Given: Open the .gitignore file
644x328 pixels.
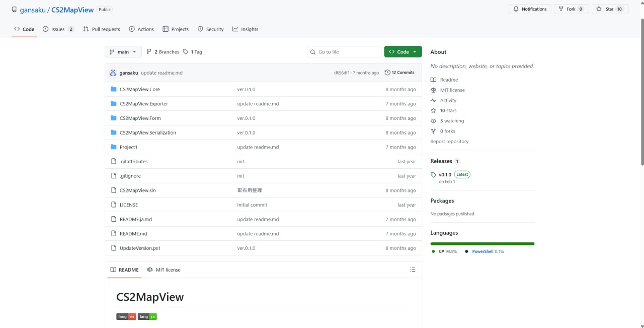Looking at the screenshot, I should (130, 176).
